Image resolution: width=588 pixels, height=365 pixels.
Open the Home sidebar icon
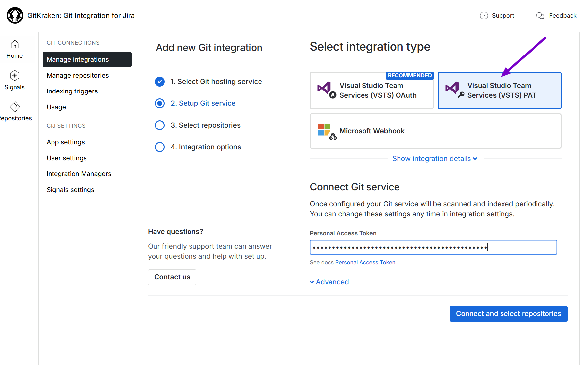(15, 45)
